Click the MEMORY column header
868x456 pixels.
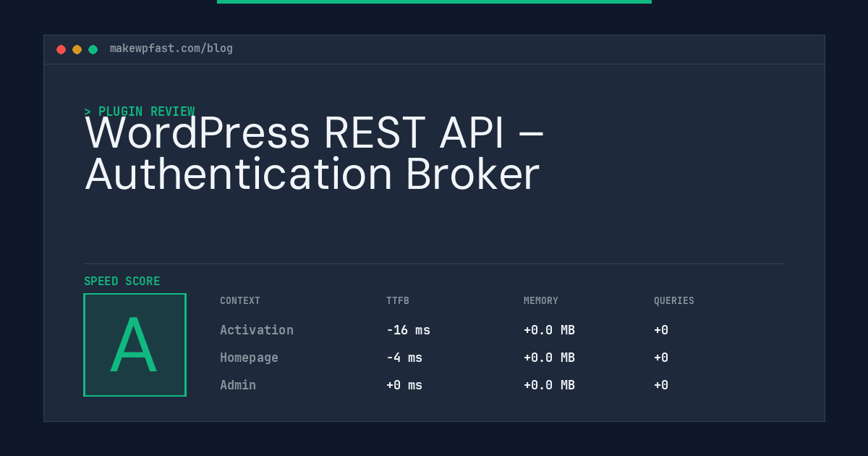[541, 301]
